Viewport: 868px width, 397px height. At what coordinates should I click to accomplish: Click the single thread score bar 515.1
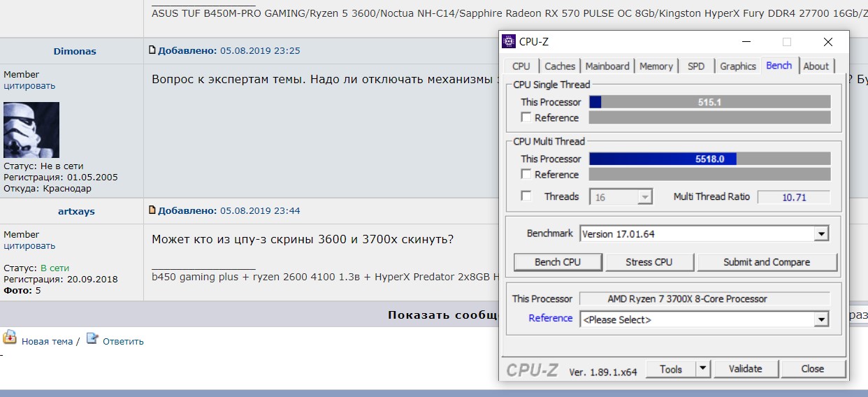[x=710, y=102]
